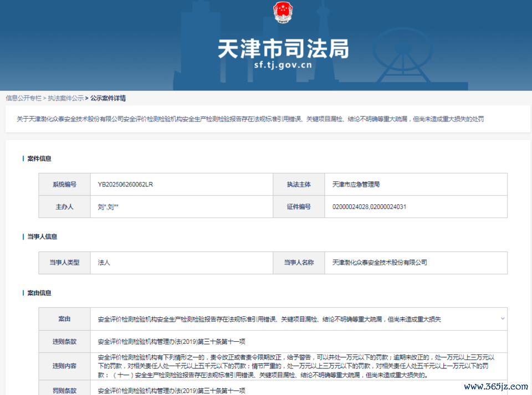Viewport: 532px width, 395px height.
Task: Expand the 案由 row chevron arrow
Action: (x=502, y=319)
